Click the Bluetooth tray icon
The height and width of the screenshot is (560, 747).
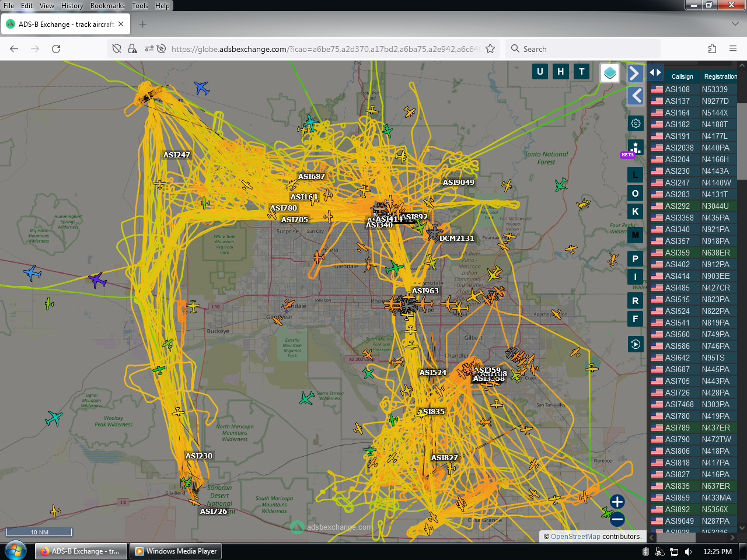coord(645,551)
